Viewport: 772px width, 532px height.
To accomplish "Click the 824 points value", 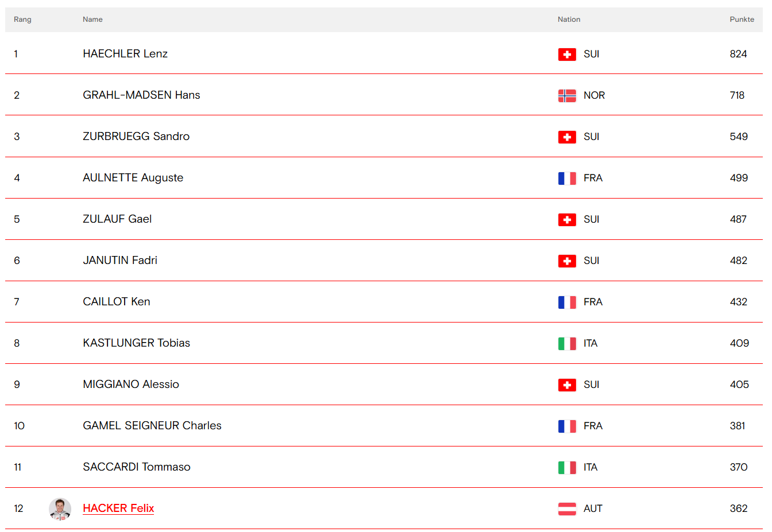I will [x=738, y=54].
